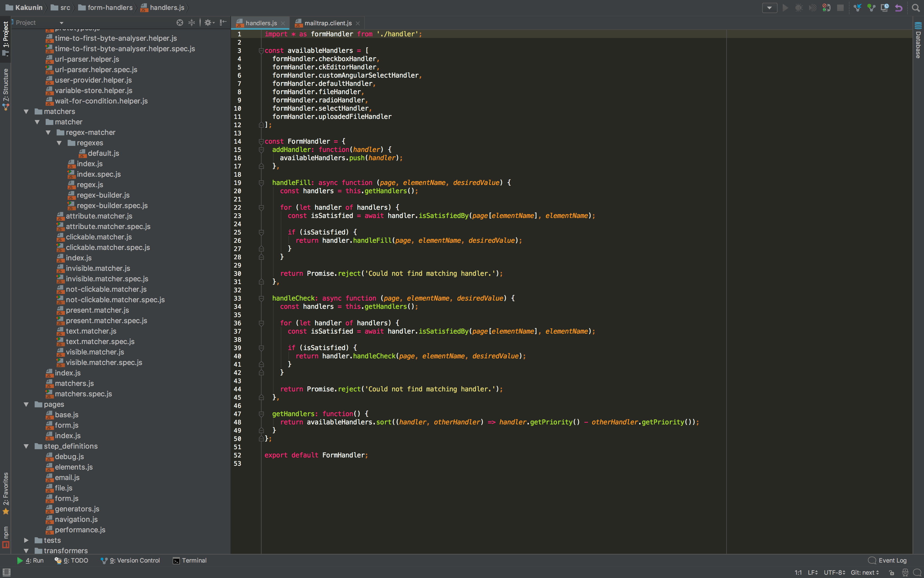Select clickable.matcher.js file
The image size is (924, 578).
tap(94, 237)
